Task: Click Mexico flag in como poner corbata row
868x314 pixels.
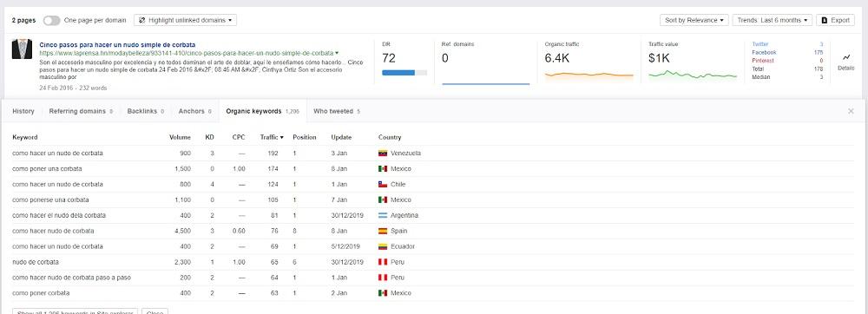Action: click(x=383, y=293)
